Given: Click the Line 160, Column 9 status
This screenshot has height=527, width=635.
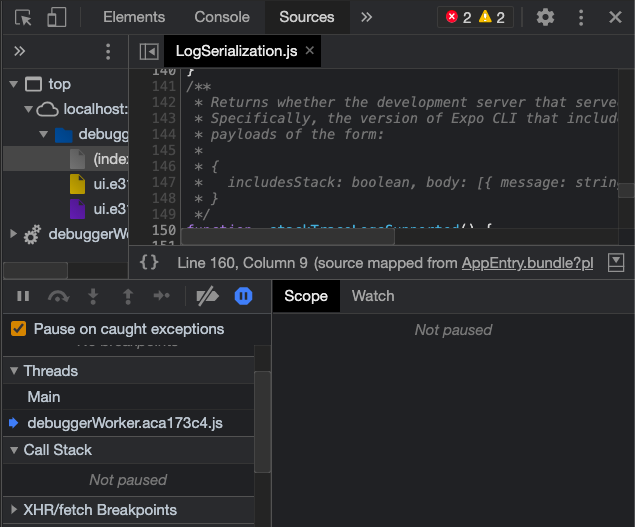Looking at the screenshot, I should coord(242,263).
